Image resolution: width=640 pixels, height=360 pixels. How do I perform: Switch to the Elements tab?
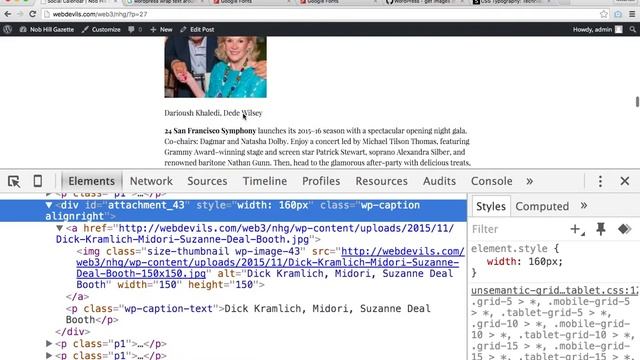(91, 181)
